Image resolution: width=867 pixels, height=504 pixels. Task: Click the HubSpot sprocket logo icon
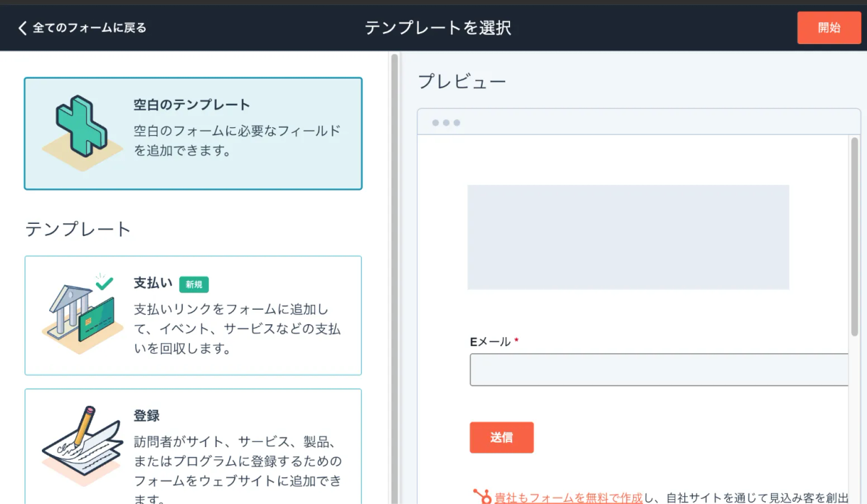[x=482, y=497]
